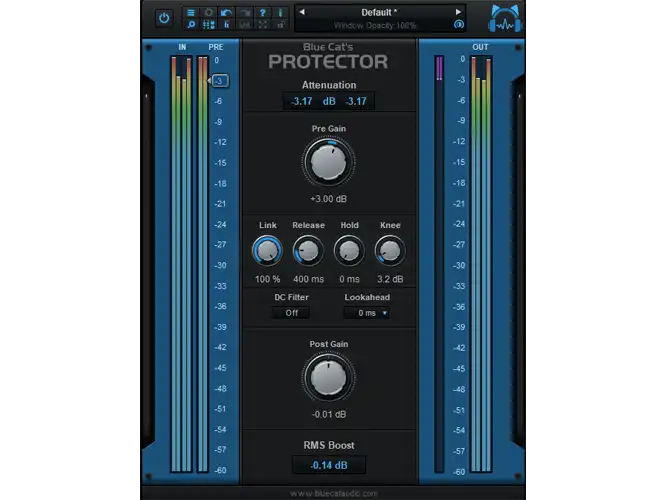Redo using the dimmed forward arrow
667x500 pixels.
(x=245, y=12)
